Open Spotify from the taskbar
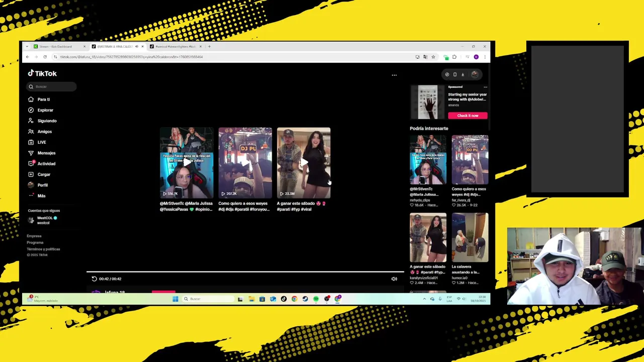 tap(315, 299)
